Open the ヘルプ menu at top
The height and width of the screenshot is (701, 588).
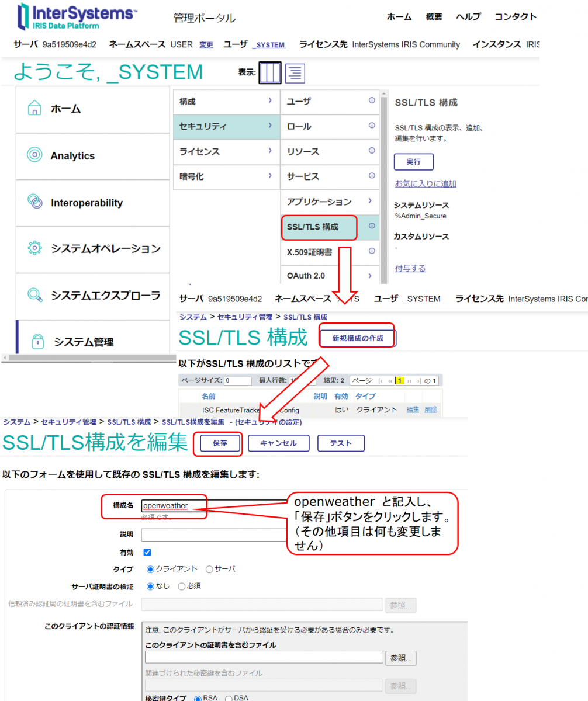468,17
